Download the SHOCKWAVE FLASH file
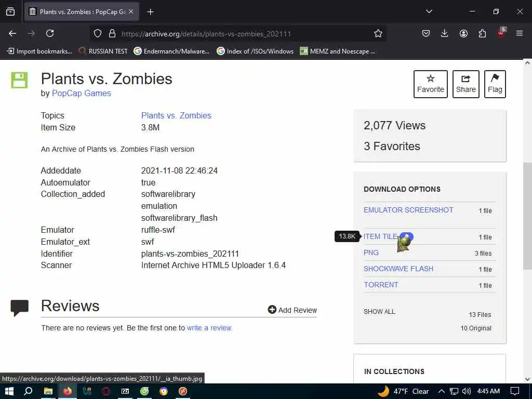Image resolution: width=532 pixels, height=399 pixels. [x=398, y=269]
